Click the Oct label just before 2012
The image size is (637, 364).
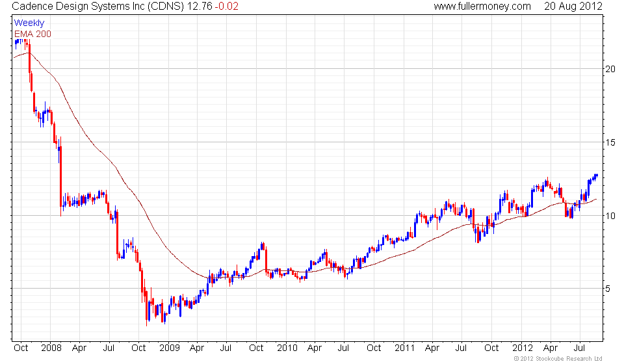(491, 348)
